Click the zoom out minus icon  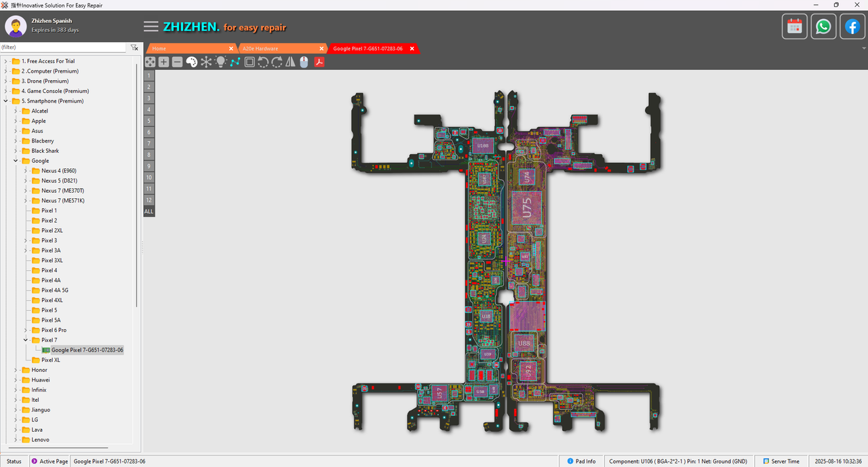(x=177, y=62)
